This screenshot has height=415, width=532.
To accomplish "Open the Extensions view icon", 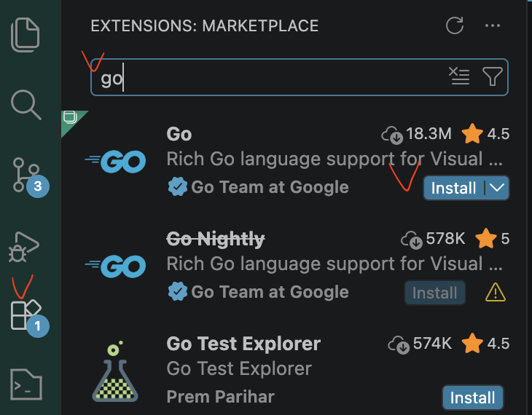I will click(x=26, y=315).
